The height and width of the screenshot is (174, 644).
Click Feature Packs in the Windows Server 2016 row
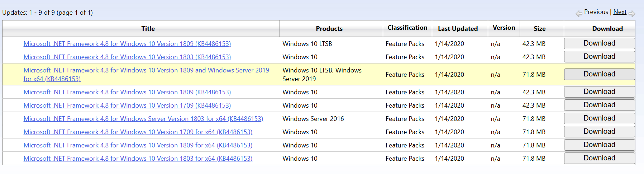pyautogui.click(x=405, y=119)
